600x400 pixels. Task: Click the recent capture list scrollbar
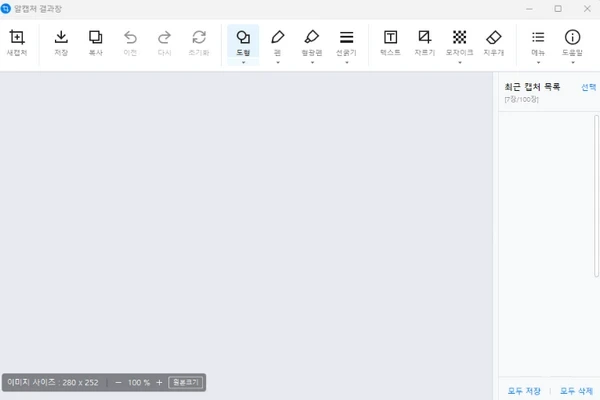(x=596, y=196)
